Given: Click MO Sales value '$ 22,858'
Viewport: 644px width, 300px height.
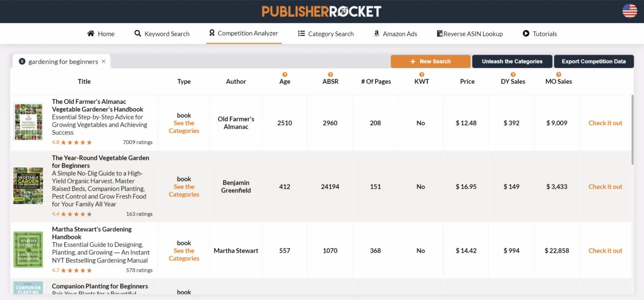Looking at the screenshot, I should (557, 251).
